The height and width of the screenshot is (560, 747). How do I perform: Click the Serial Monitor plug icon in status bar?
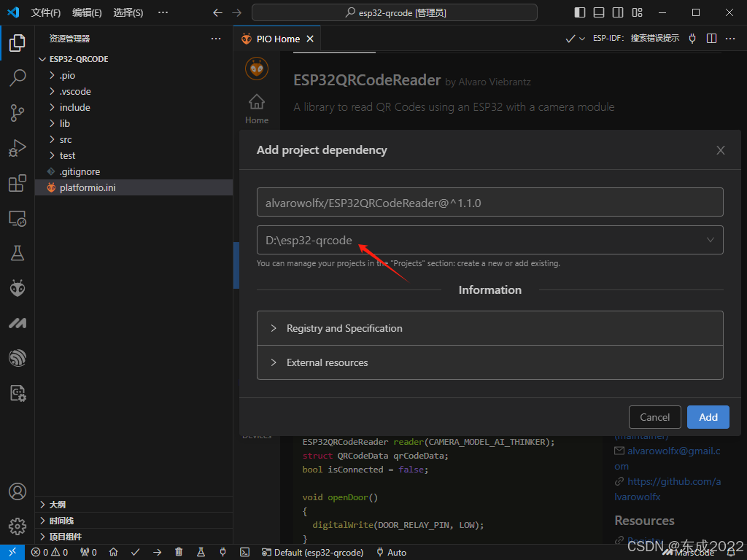(x=222, y=552)
